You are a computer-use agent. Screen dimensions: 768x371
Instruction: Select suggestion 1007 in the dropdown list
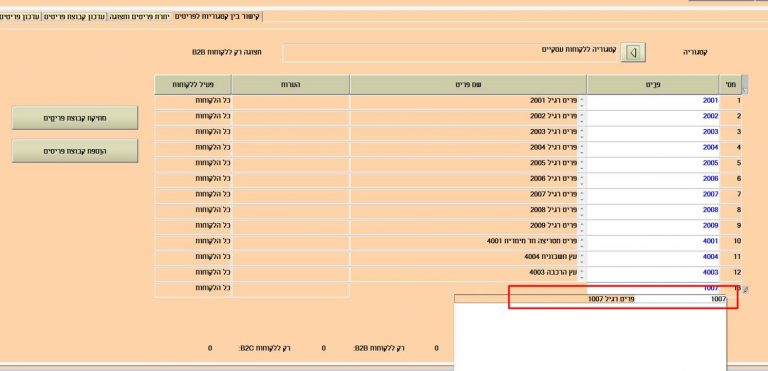[590, 299]
